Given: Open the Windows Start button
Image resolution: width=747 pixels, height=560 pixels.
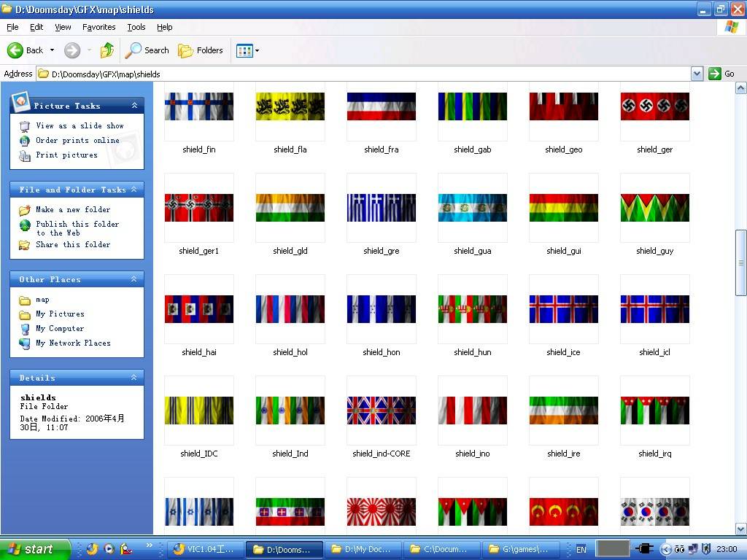Looking at the screenshot, I should coord(35,549).
